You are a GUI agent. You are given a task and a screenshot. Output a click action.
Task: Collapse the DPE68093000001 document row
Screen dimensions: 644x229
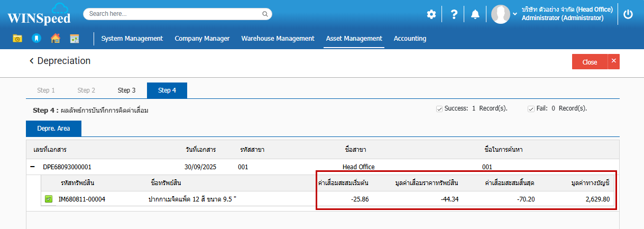point(32,167)
